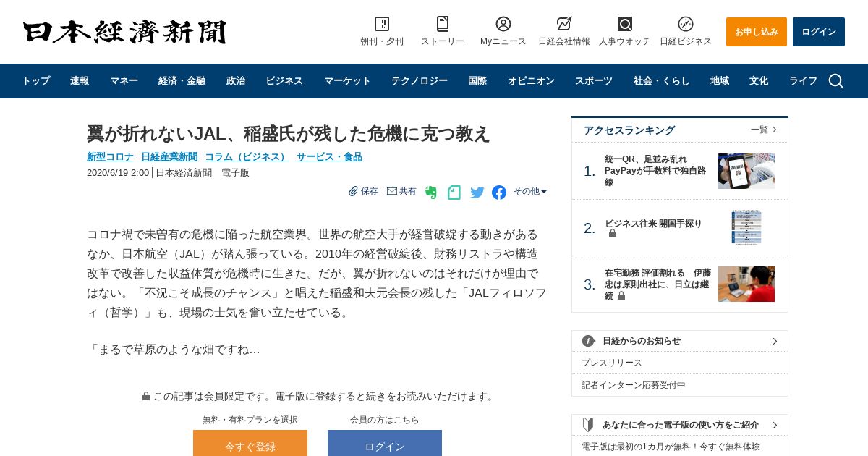Screen dimensions: 868x456
Task: Open the 文化 navigation tab
Action: point(759,81)
